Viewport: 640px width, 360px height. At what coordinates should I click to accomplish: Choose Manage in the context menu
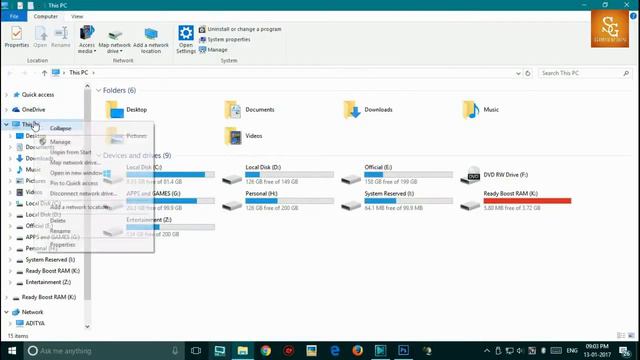pos(60,142)
